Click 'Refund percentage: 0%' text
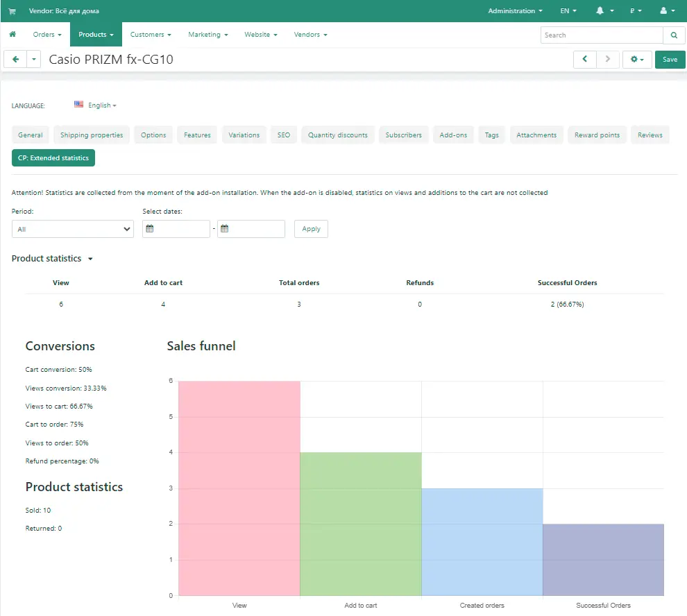The width and height of the screenshot is (687, 616). click(x=62, y=461)
